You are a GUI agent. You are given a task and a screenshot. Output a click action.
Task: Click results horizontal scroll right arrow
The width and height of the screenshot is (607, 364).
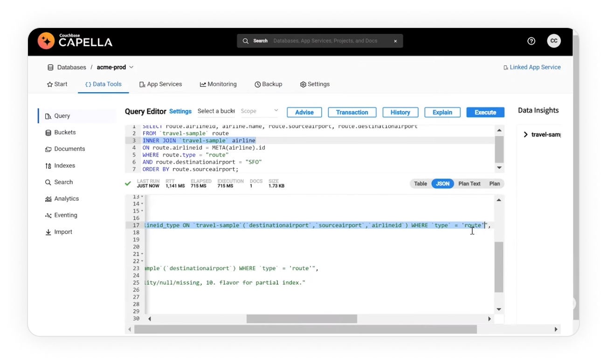coord(490,319)
